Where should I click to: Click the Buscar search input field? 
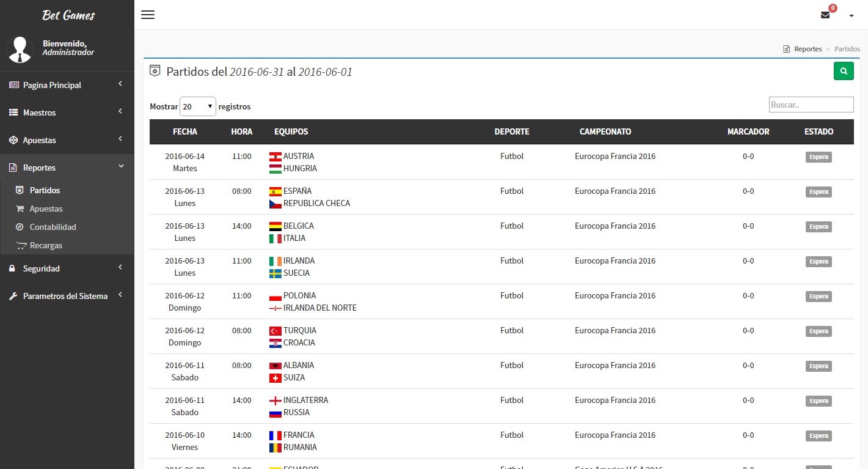[x=811, y=105]
